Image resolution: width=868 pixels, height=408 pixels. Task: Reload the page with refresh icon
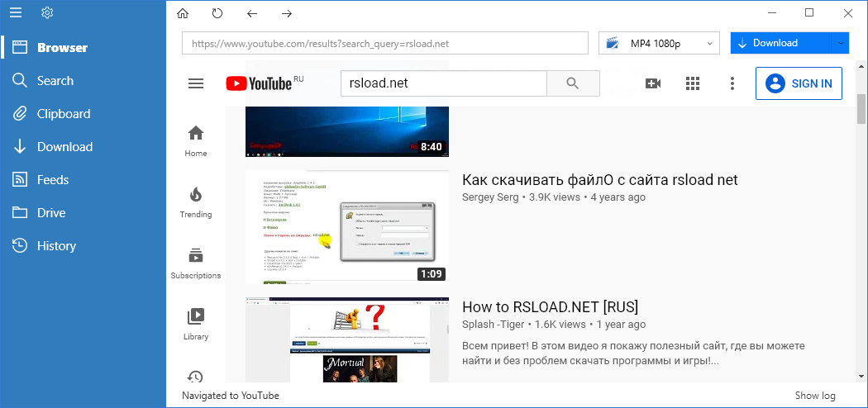point(217,13)
